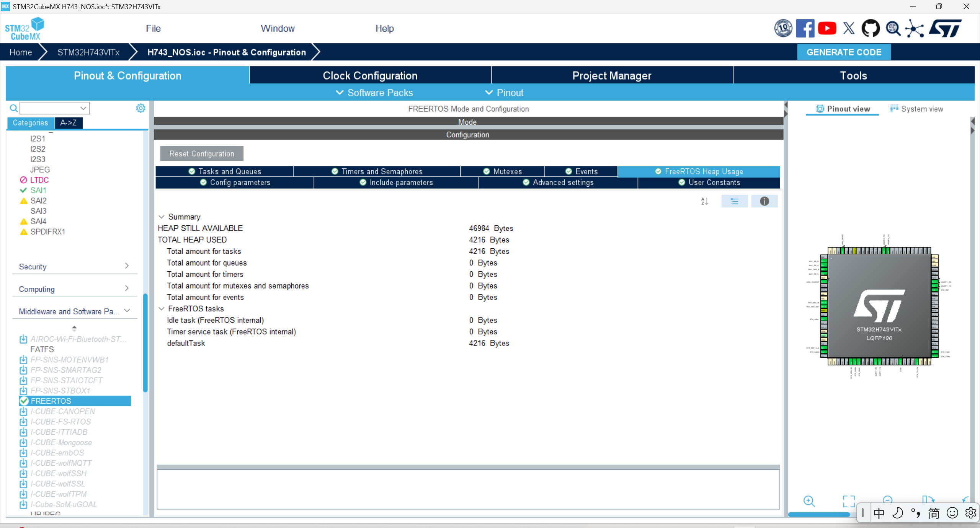Open the YouTube icon link

(827, 28)
